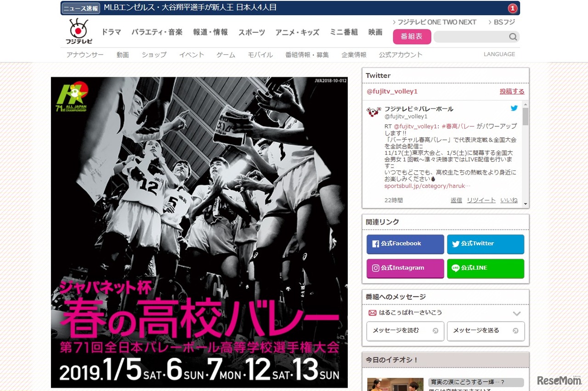Click the 春の高校バレー poster image
588x391 pixels.
click(199, 232)
